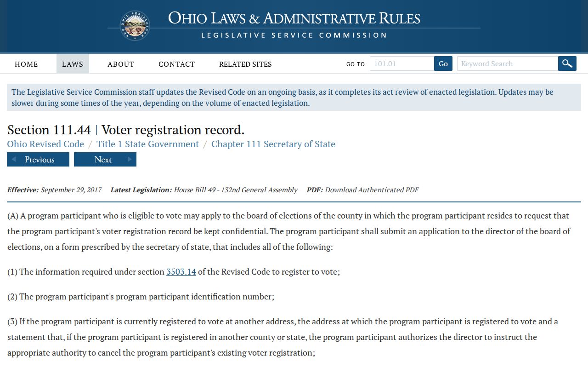
Task: Open the Related Sites menu item
Action: 245,64
